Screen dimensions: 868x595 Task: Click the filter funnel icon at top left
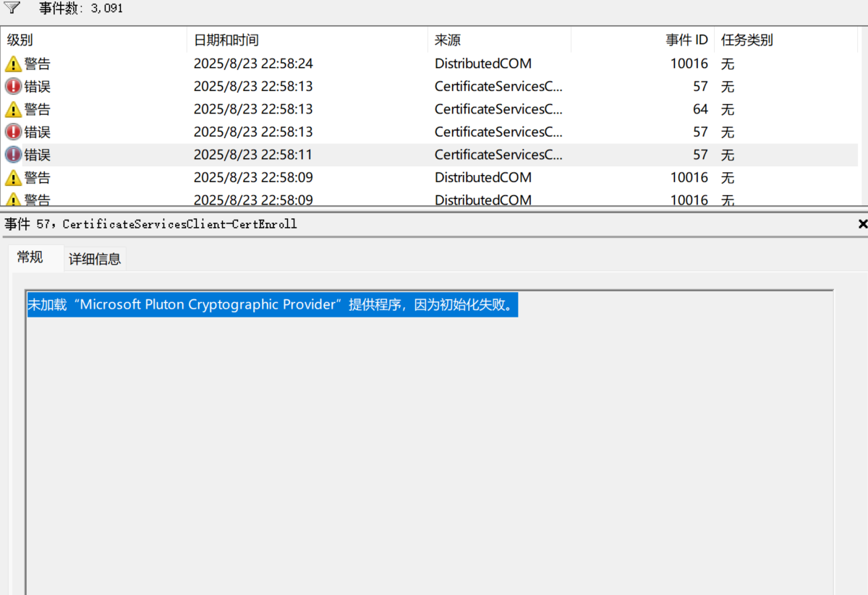point(10,7)
